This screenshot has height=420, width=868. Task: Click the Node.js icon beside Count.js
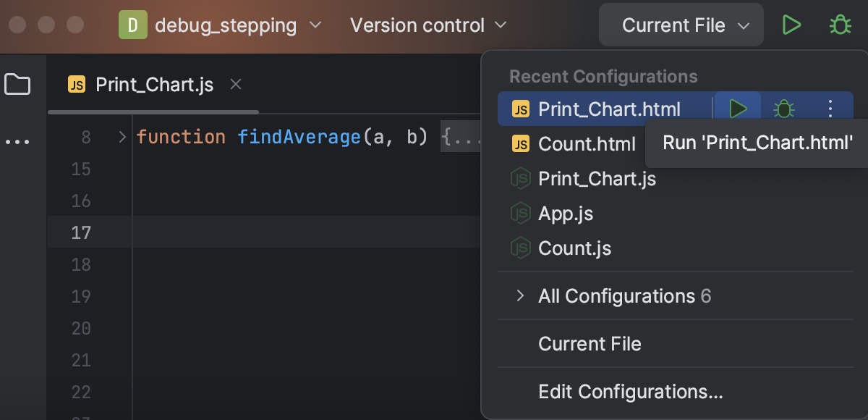(519, 248)
